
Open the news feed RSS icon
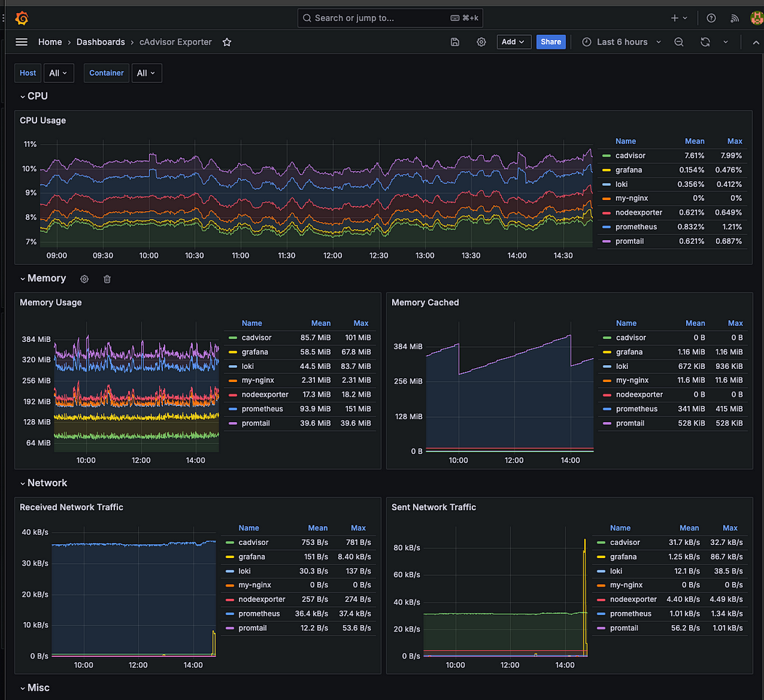pyautogui.click(x=734, y=18)
